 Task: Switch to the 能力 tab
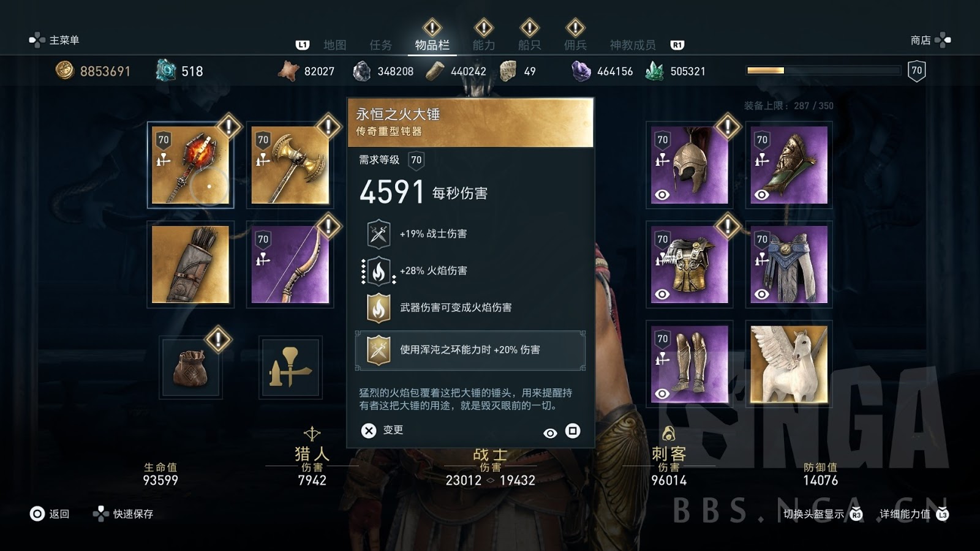(483, 45)
